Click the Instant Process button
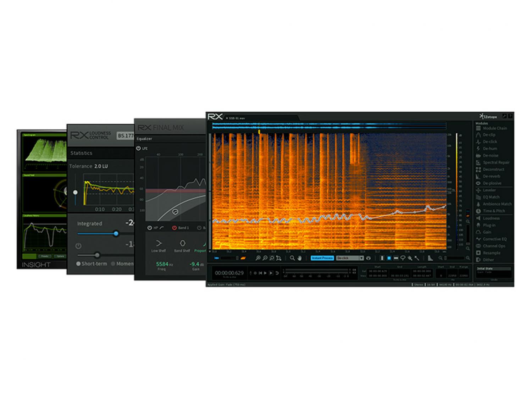532x399 pixels. tap(322, 258)
